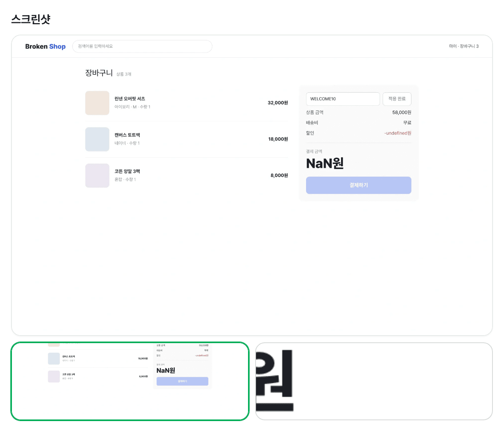Click the 32,000원 price of linen shirt
504x431 pixels.
[x=278, y=103]
